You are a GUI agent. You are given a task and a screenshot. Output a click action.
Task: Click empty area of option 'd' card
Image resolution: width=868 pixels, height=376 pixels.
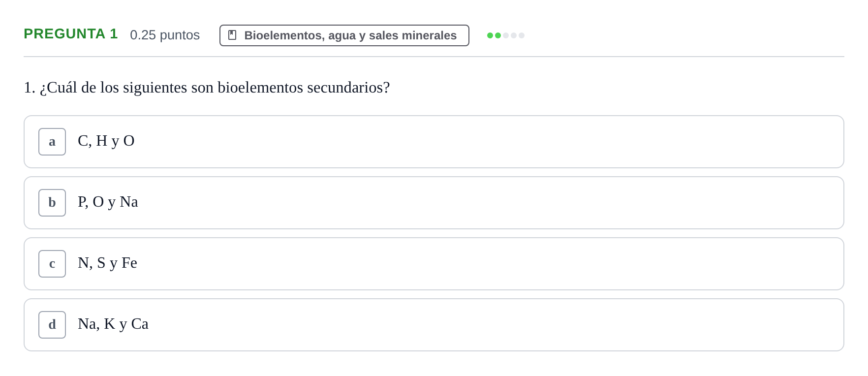pos(492,325)
